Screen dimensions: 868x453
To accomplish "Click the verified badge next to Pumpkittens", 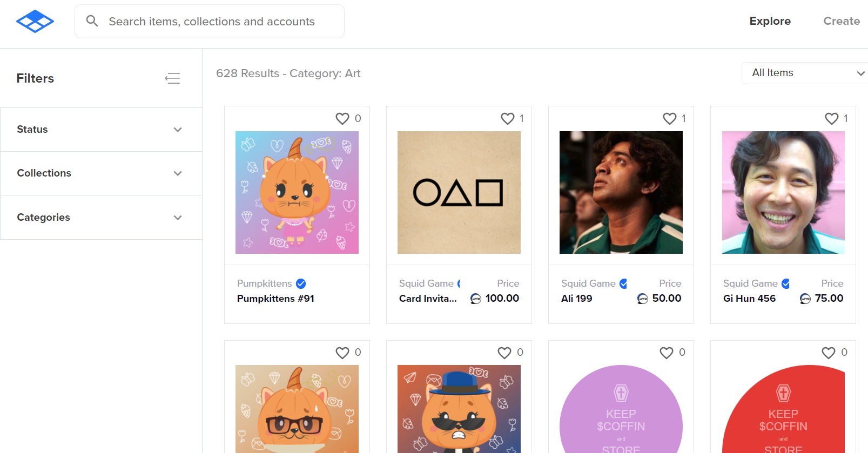I will click(x=301, y=283).
